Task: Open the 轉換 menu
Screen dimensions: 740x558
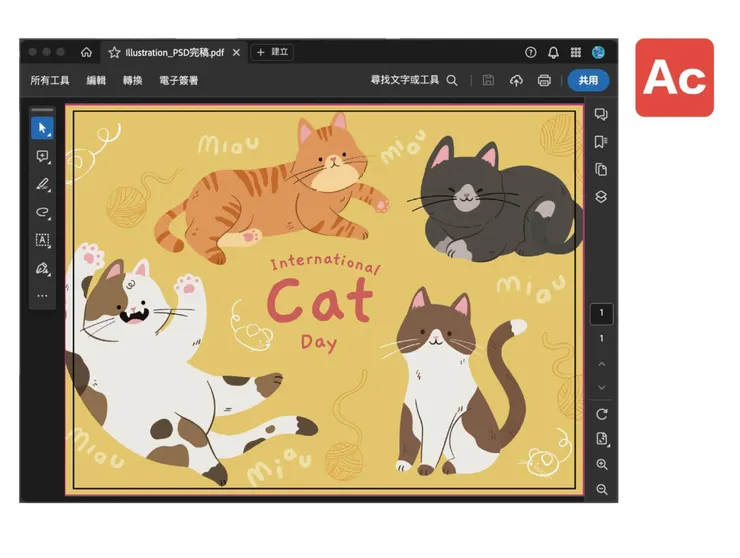Action: 133,80
